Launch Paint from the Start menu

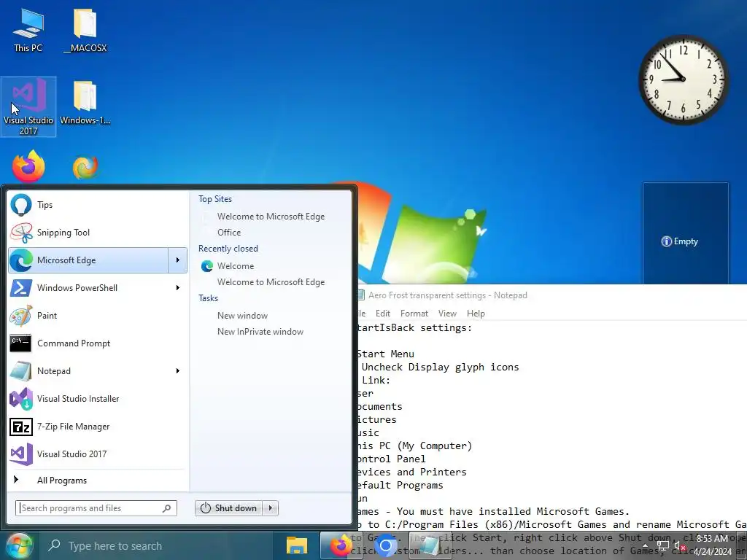pyautogui.click(x=98, y=315)
